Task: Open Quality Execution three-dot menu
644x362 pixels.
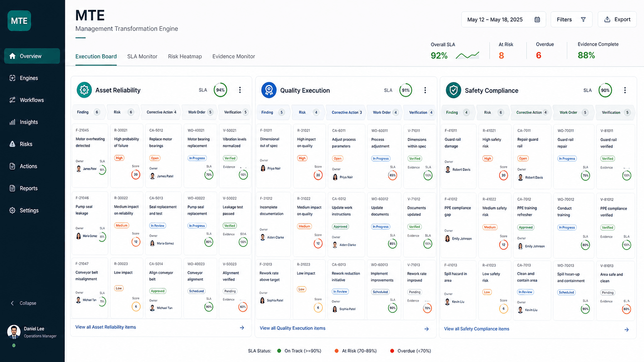Action: pos(425,90)
